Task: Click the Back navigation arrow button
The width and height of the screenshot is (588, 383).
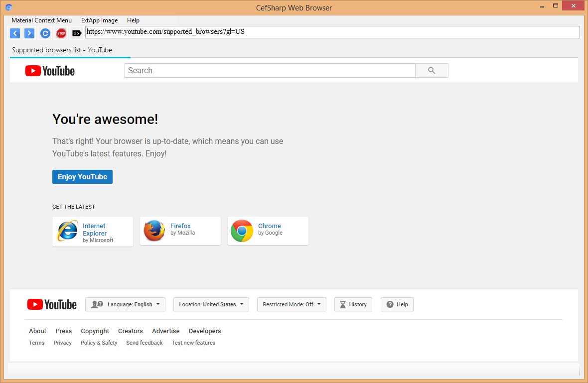Action: [x=15, y=33]
